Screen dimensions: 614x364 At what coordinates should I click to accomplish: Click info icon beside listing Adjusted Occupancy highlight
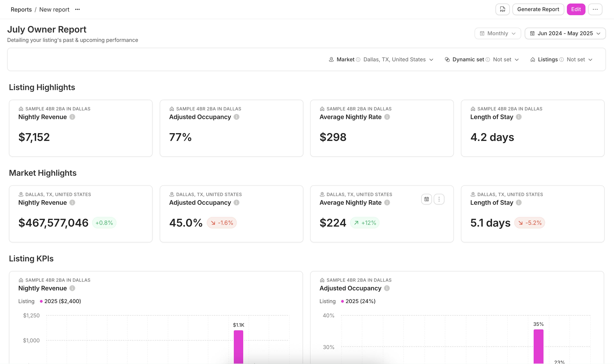pos(236,117)
